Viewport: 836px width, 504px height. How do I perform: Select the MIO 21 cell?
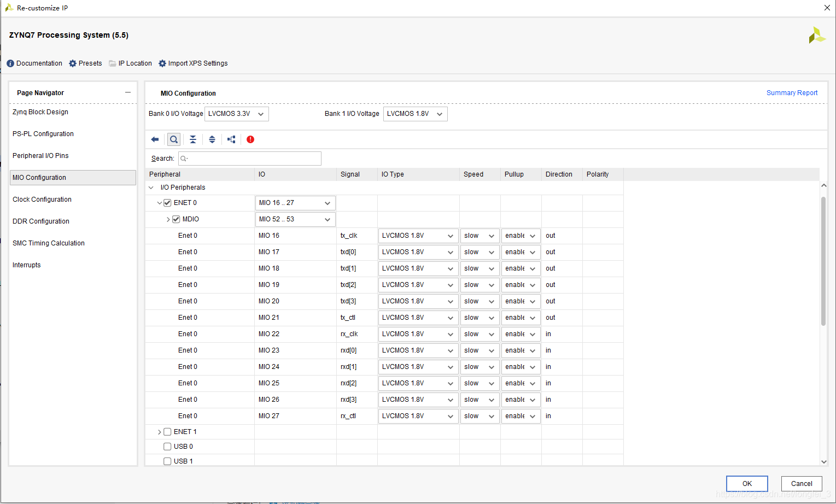point(295,318)
